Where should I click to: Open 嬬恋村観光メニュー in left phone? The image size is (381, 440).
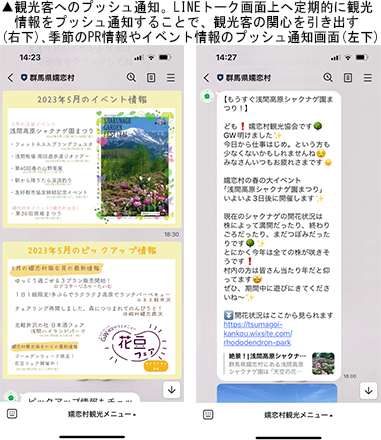point(102,414)
